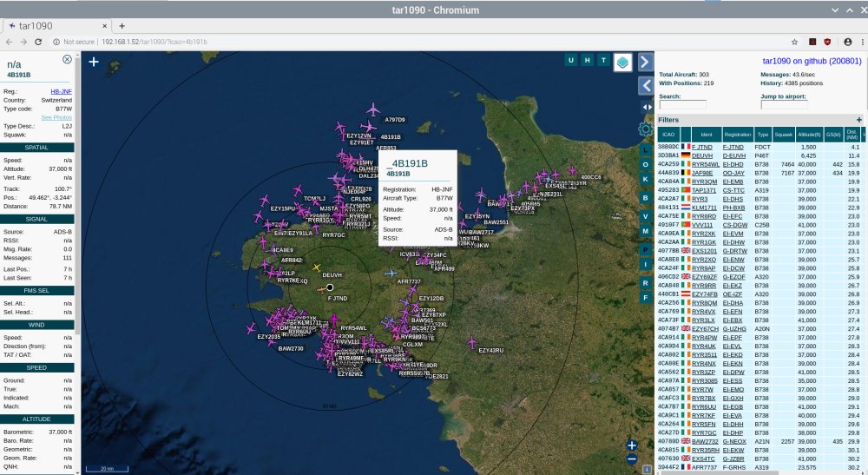
Task: Select the SPATIAL section header
Action: (x=36, y=148)
